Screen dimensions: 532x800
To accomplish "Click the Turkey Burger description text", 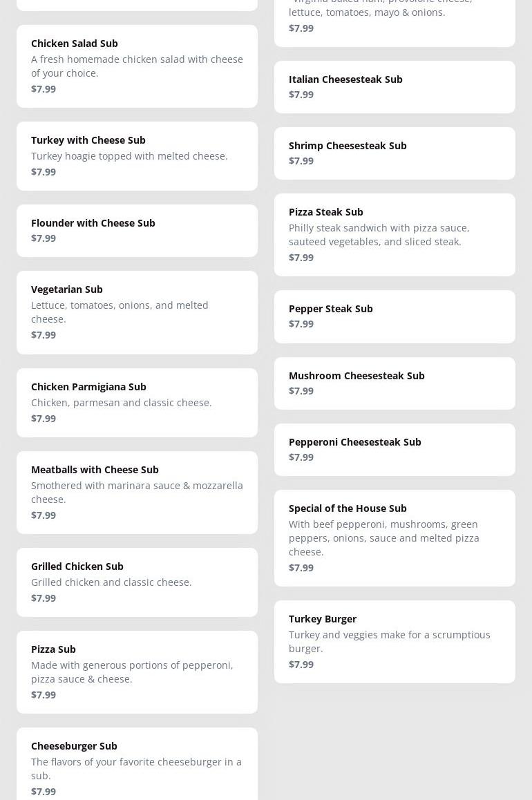I will click(x=390, y=642).
